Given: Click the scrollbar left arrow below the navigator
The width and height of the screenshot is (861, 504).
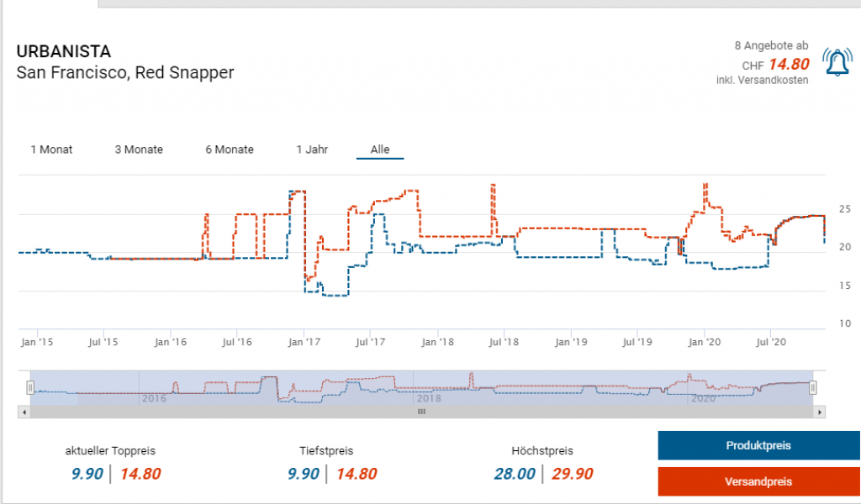Looking at the screenshot, I should tap(24, 412).
